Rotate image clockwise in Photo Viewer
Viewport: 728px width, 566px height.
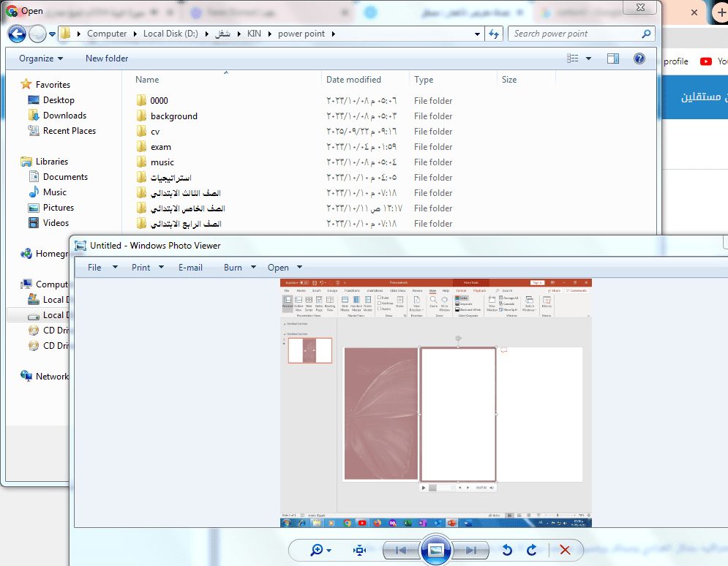coord(532,550)
